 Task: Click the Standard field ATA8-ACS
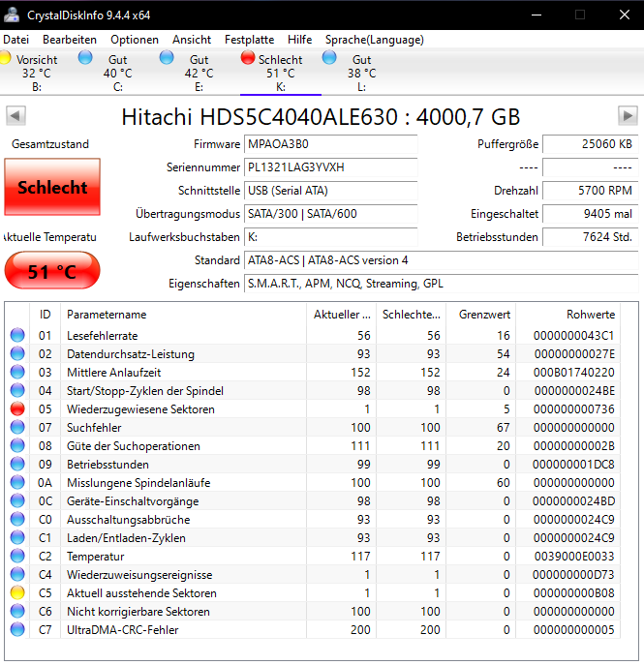(441, 260)
